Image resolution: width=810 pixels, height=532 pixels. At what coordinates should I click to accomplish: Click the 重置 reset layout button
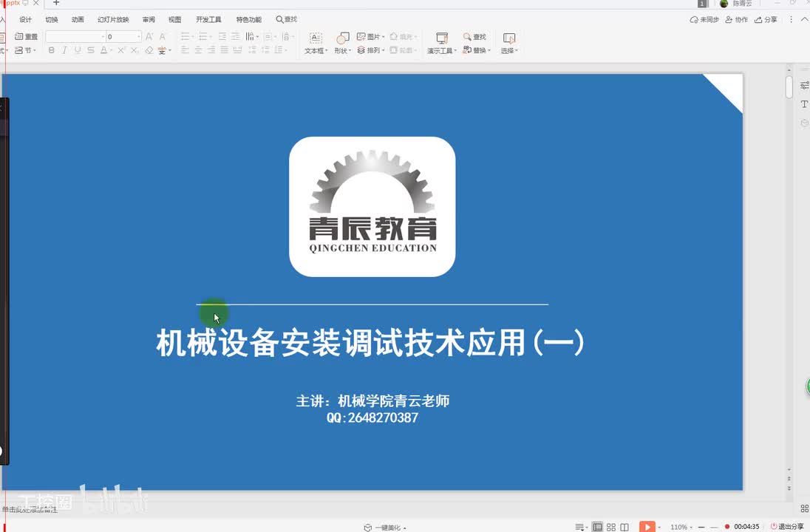click(27, 37)
